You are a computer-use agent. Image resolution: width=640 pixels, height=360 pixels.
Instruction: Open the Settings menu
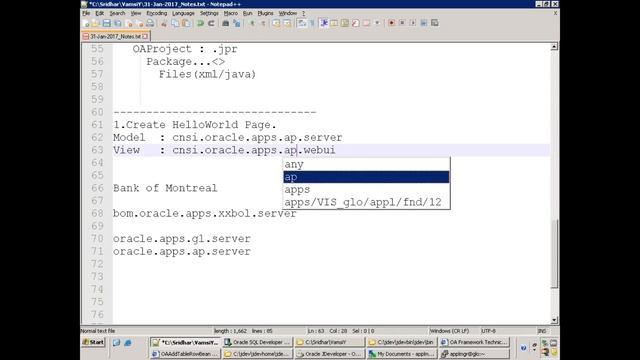tap(209, 13)
